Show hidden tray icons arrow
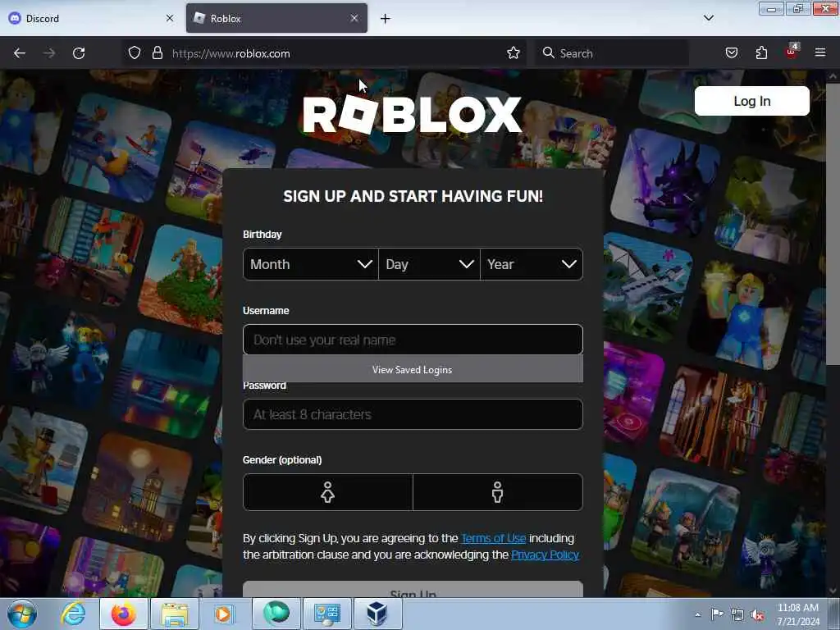Image resolution: width=840 pixels, height=630 pixels. pos(697,614)
